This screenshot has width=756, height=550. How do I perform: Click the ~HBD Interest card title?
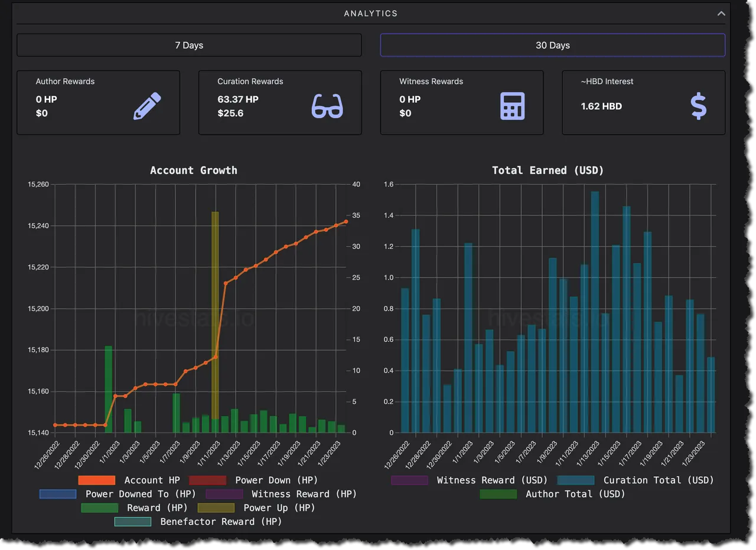click(607, 81)
